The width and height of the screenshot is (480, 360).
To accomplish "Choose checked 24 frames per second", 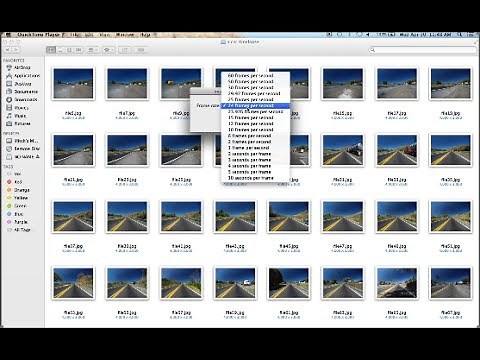I will [x=256, y=106].
